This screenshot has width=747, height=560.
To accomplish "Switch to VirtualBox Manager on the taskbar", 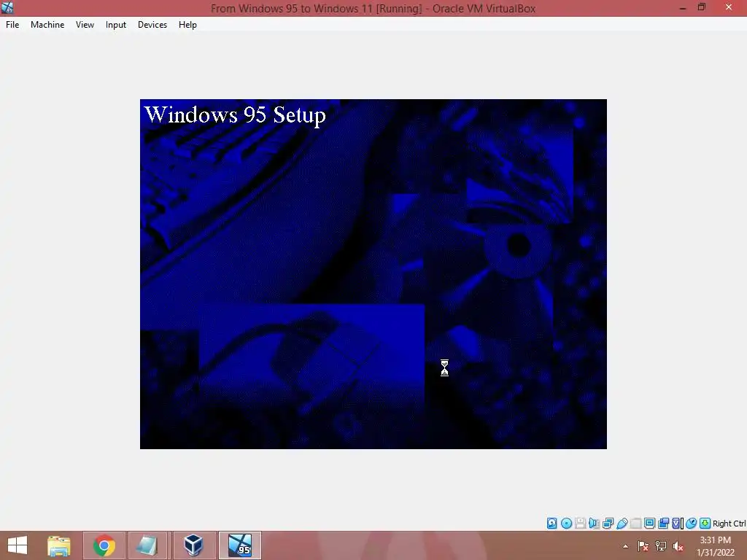I will (193, 545).
